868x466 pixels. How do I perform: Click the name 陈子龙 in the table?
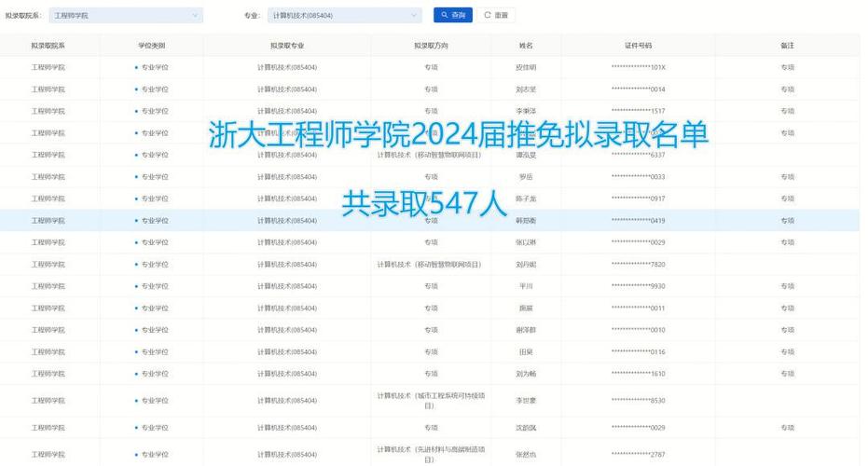point(526,199)
